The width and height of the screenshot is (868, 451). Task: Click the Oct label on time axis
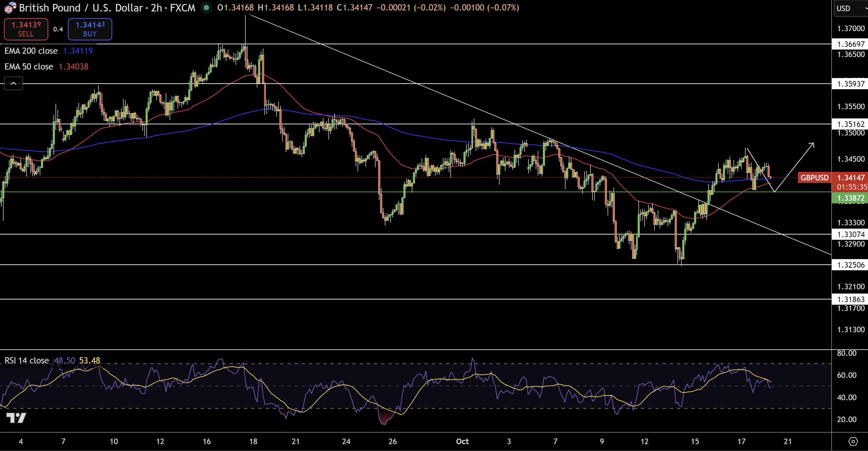(462, 441)
